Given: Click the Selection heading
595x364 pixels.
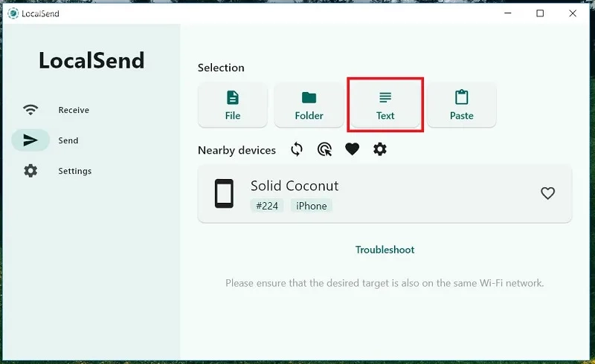Looking at the screenshot, I should (x=221, y=68).
